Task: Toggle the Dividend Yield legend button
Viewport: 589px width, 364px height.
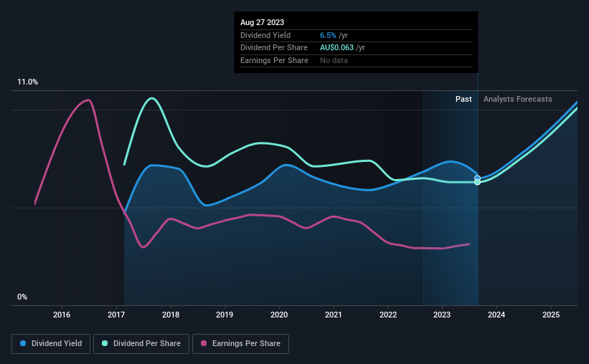Action: 51,344
